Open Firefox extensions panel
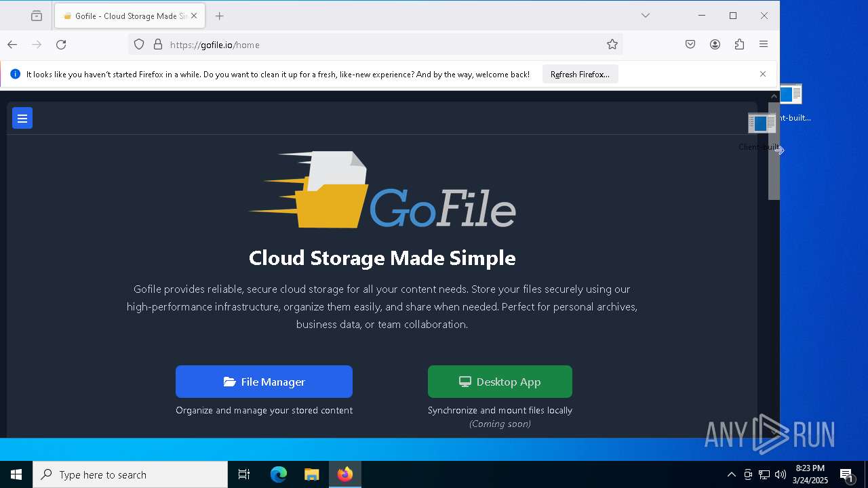 [x=739, y=45]
